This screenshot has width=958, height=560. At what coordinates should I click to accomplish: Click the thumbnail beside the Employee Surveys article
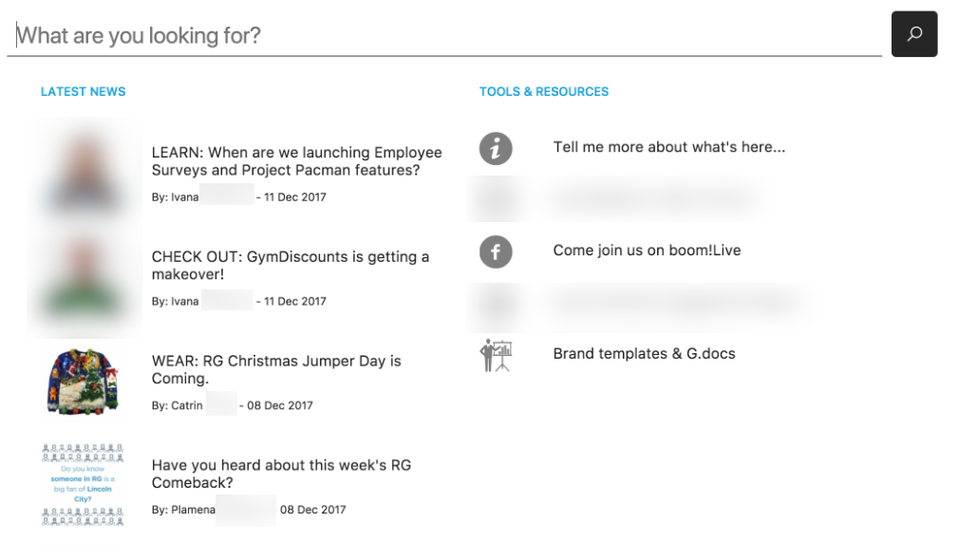[x=85, y=171]
